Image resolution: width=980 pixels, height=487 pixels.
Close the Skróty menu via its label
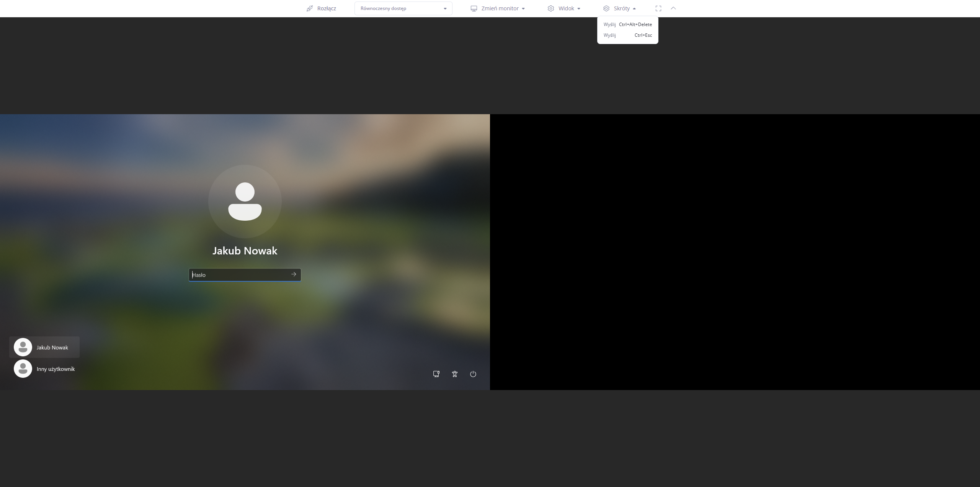pos(622,8)
